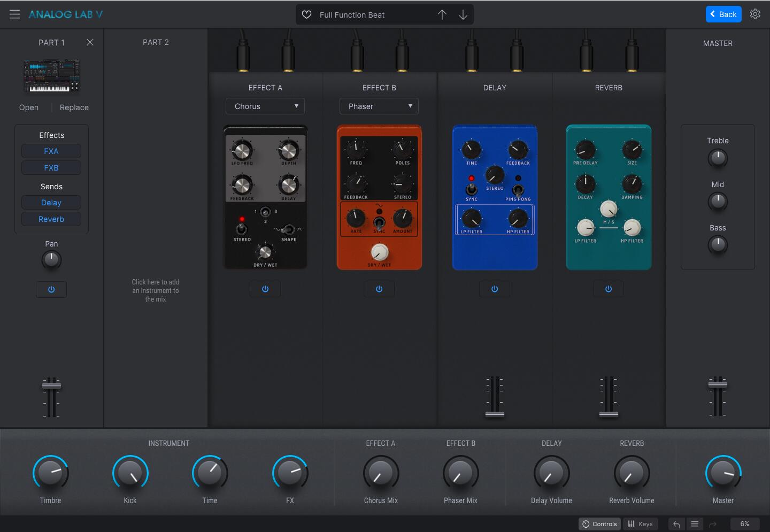
Task: Click the Chorus SHAPE switch
Action: coord(289,230)
